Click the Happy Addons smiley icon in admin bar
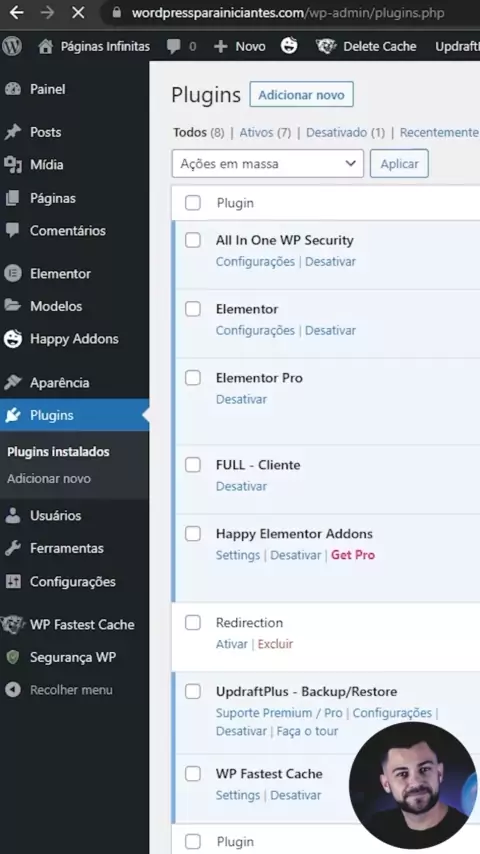This screenshot has width=480, height=854. tap(289, 46)
